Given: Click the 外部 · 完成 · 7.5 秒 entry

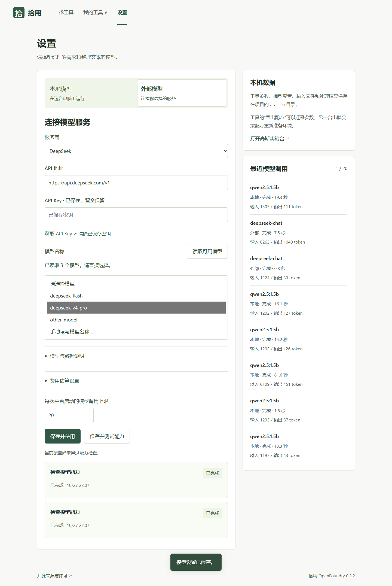Looking at the screenshot, I should coord(268,233).
